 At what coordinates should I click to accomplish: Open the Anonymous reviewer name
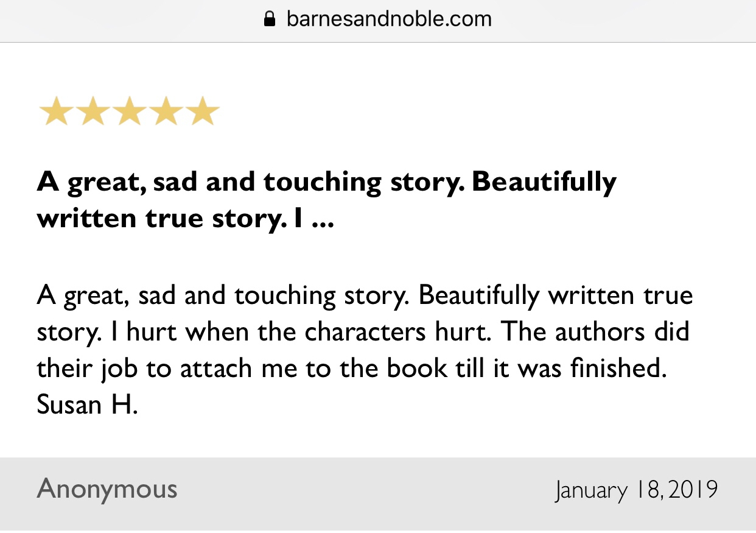point(107,489)
